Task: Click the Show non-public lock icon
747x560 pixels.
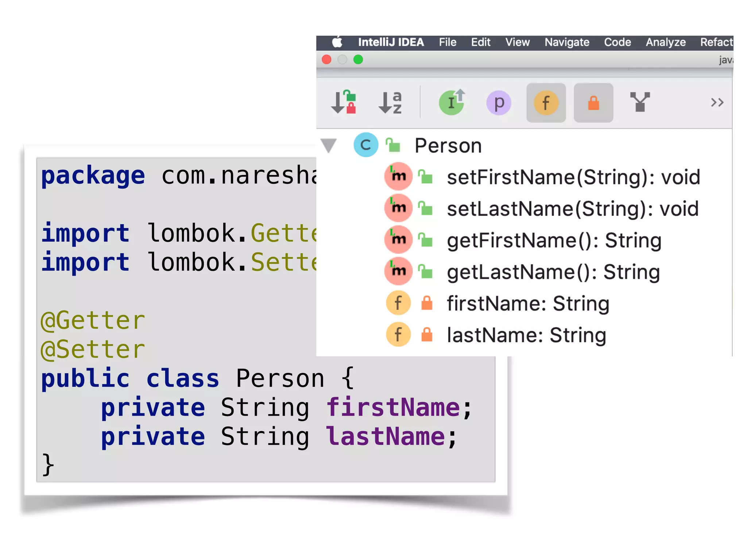Action: [x=593, y=103]
